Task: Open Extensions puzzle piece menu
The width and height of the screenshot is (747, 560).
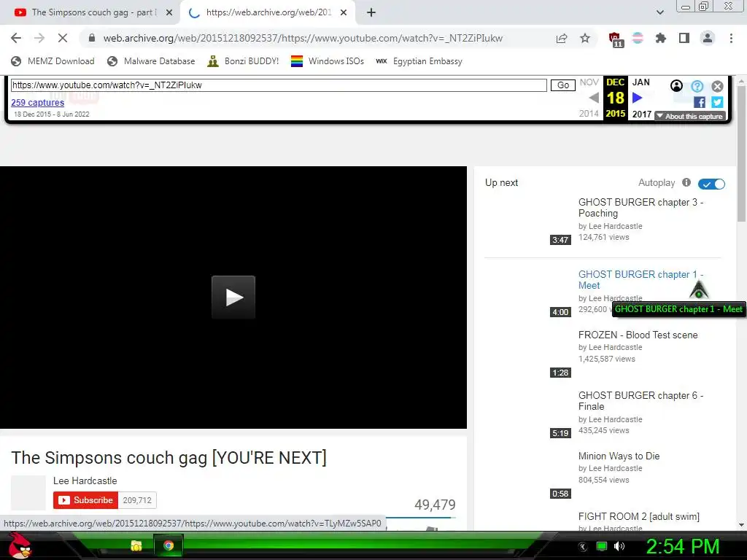Action: (661, 38)
